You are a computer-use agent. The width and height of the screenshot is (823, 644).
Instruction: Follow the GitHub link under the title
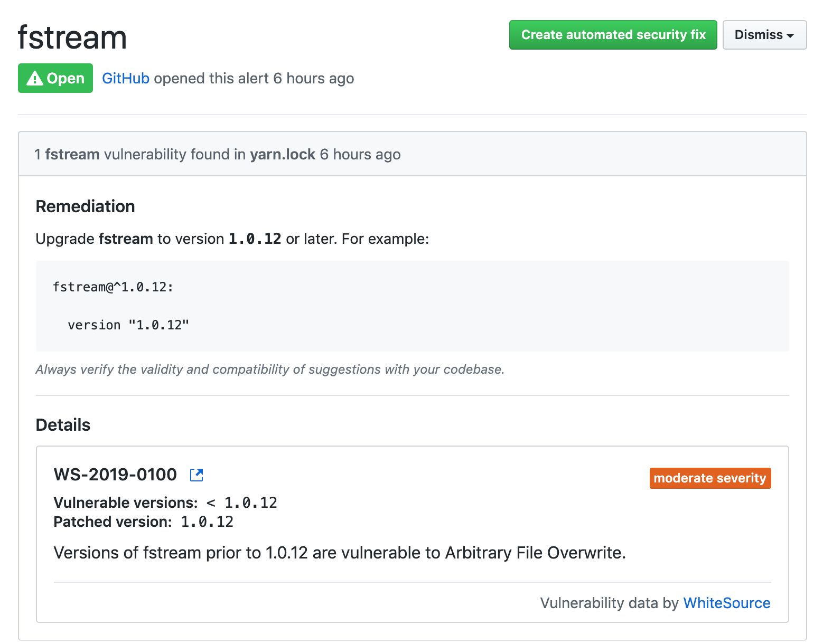126,79
